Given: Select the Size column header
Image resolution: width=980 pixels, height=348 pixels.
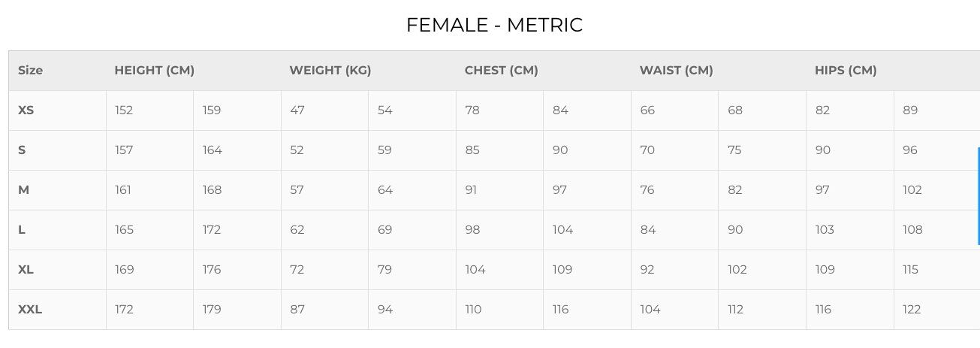Looking at the screenshot, I should click(x=30, y=71).
